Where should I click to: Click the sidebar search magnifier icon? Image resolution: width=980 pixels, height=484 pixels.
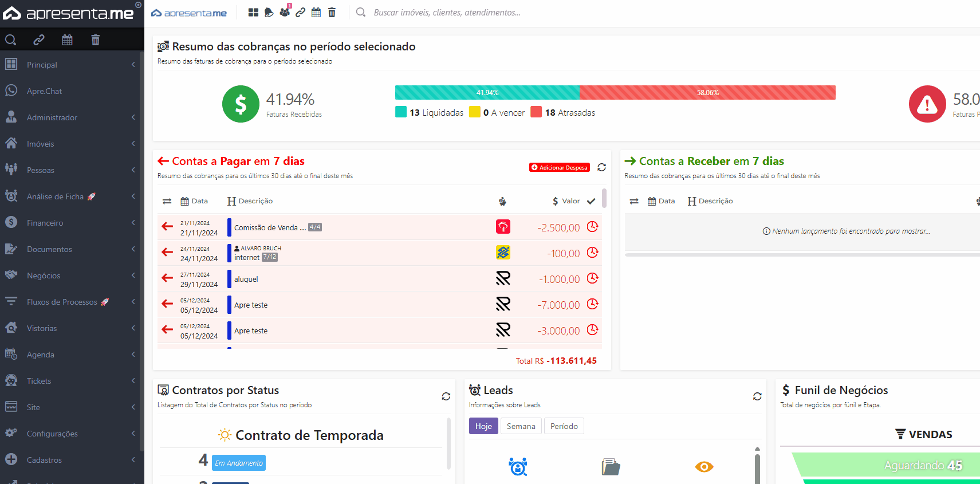click(x=10, y=40)
